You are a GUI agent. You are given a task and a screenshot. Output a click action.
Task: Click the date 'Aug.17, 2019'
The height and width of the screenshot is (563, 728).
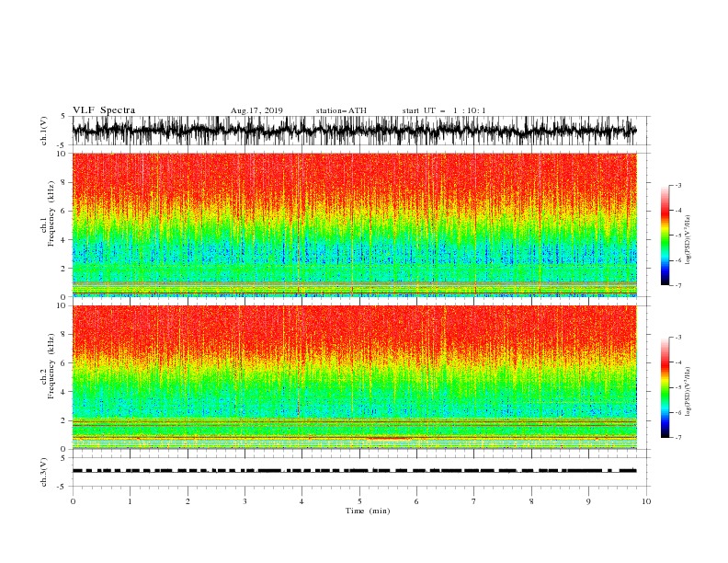click(256, 110)
